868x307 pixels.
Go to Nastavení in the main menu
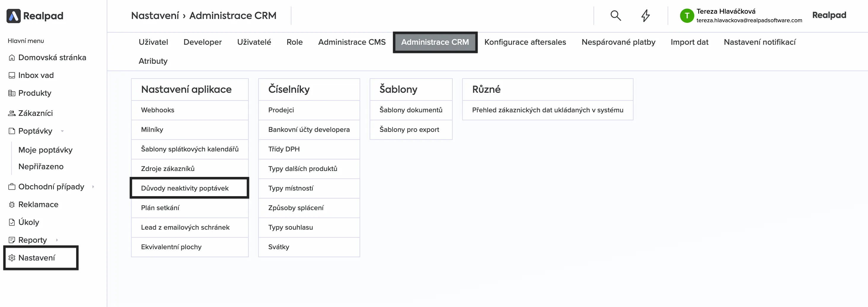(36, 258)
